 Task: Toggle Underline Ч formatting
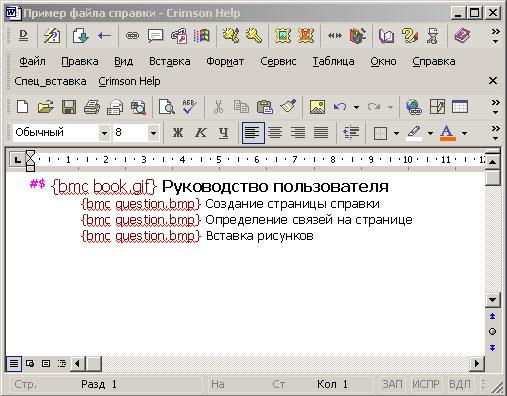click(x=223, y=133)
